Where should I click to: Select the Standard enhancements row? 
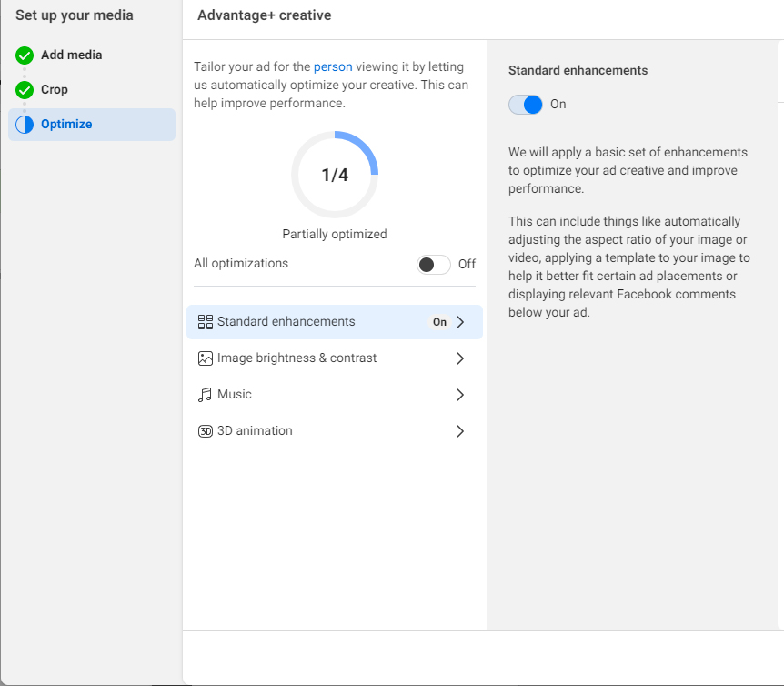[335, 322]
